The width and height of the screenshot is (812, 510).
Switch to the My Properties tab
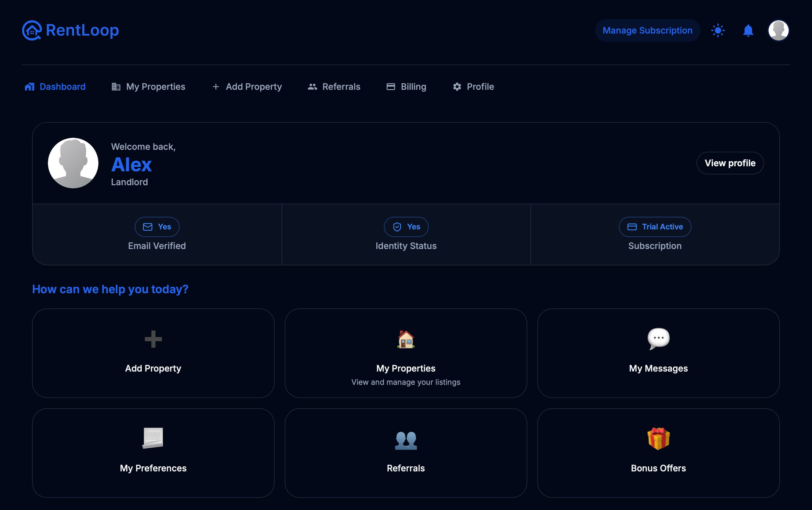[x=155, y=87]
